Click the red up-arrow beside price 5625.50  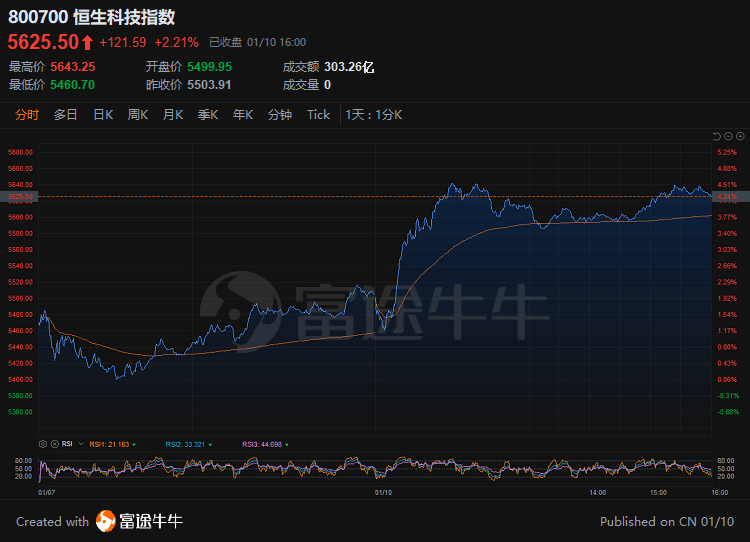87,42
